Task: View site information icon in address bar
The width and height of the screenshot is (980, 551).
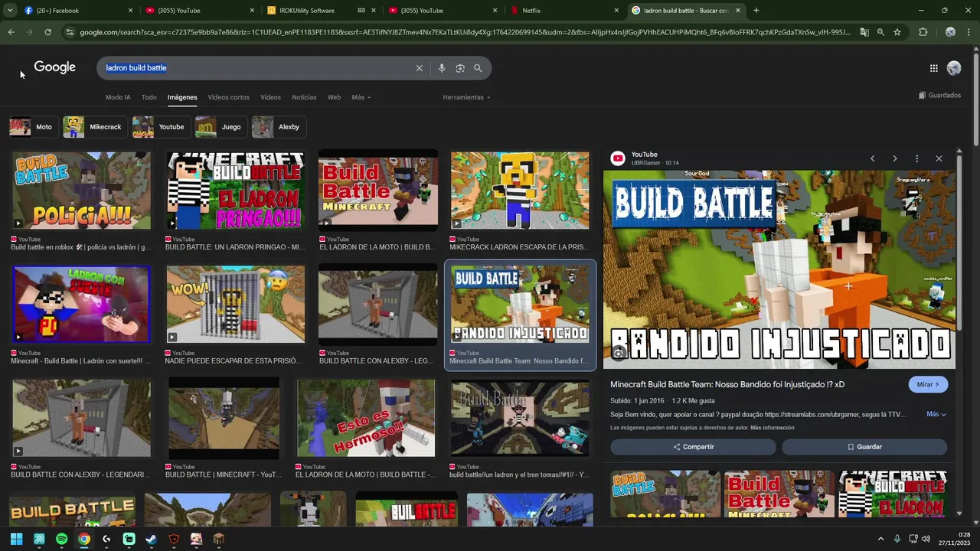Action: point(70,32)
